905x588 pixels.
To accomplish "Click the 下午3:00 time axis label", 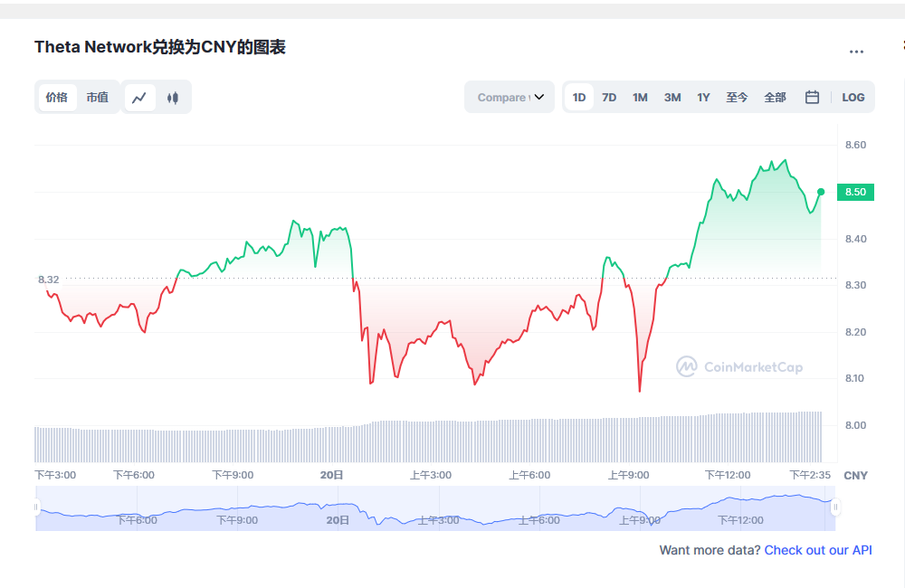I will click(55, 476).
